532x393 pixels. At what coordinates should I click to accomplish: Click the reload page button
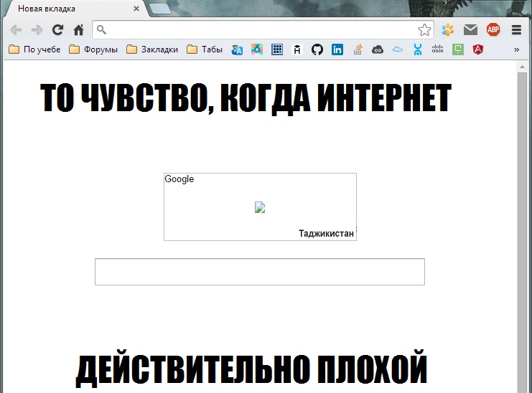[58, 29]
